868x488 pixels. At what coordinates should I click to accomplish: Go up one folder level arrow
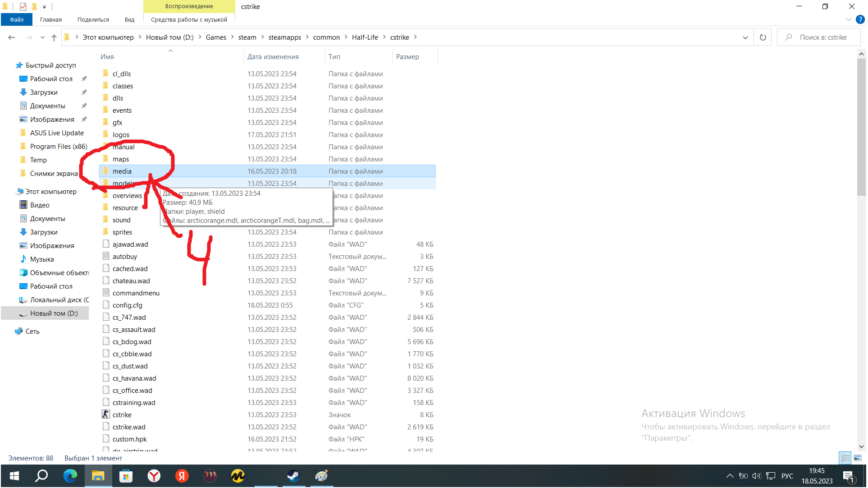54,37
